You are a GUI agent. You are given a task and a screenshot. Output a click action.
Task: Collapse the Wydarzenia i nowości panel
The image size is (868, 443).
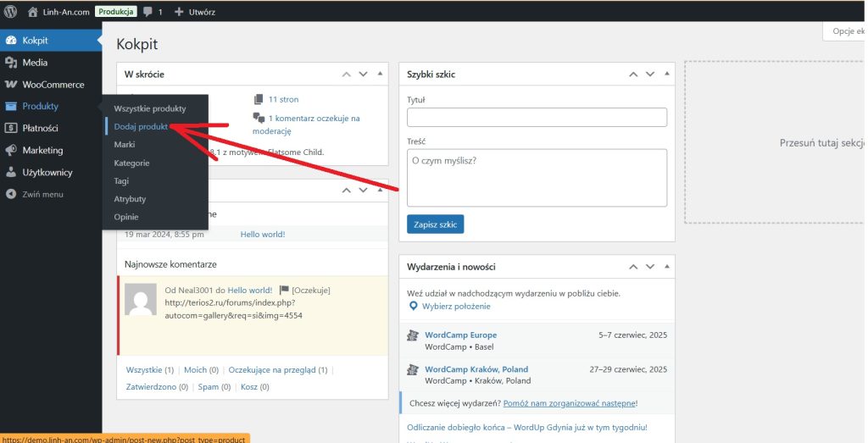(667, 266)
